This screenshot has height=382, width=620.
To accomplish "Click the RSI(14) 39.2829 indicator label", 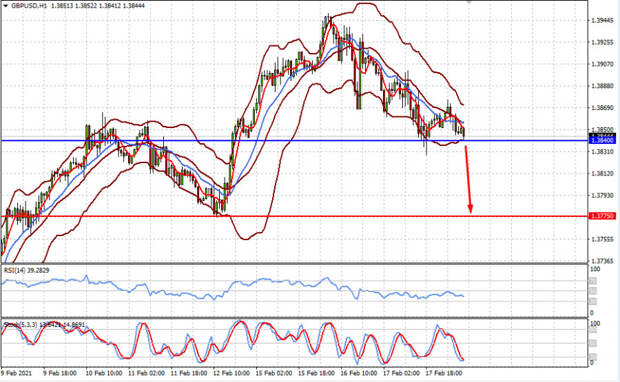I will (x=26, y=270).
